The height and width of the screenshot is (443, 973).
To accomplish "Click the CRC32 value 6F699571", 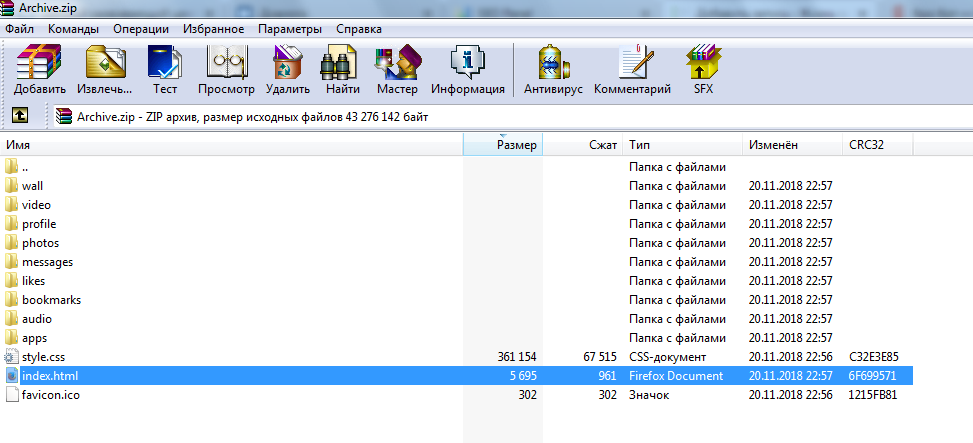I will tap(872, 376).
